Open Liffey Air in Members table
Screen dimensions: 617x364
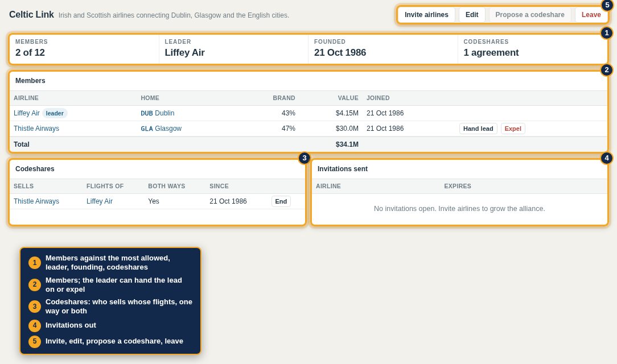[x=26, y=113]
